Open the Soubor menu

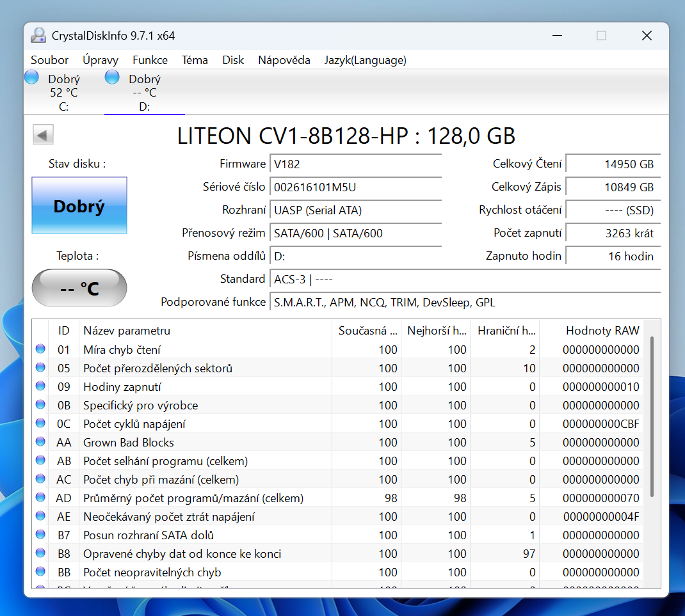(x=49, y=59)
